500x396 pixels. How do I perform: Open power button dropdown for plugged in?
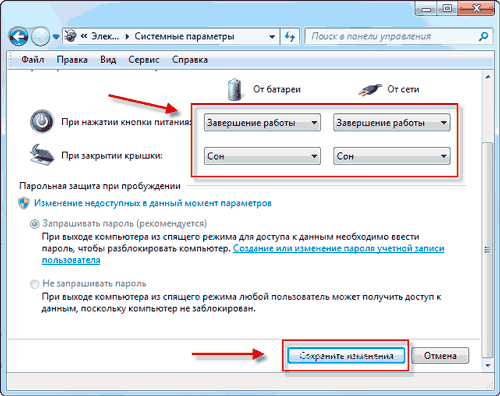tap(392, 123)
